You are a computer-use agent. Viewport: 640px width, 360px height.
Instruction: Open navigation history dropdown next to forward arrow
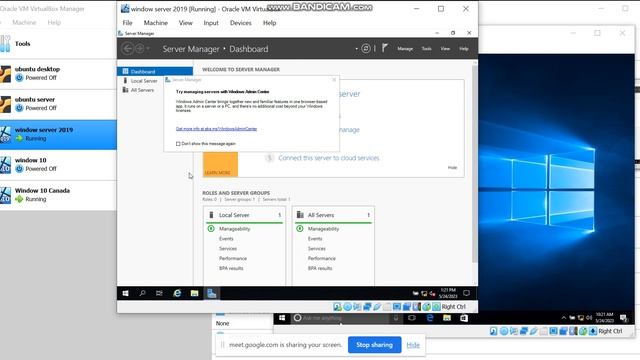click(x=148, y=49)
